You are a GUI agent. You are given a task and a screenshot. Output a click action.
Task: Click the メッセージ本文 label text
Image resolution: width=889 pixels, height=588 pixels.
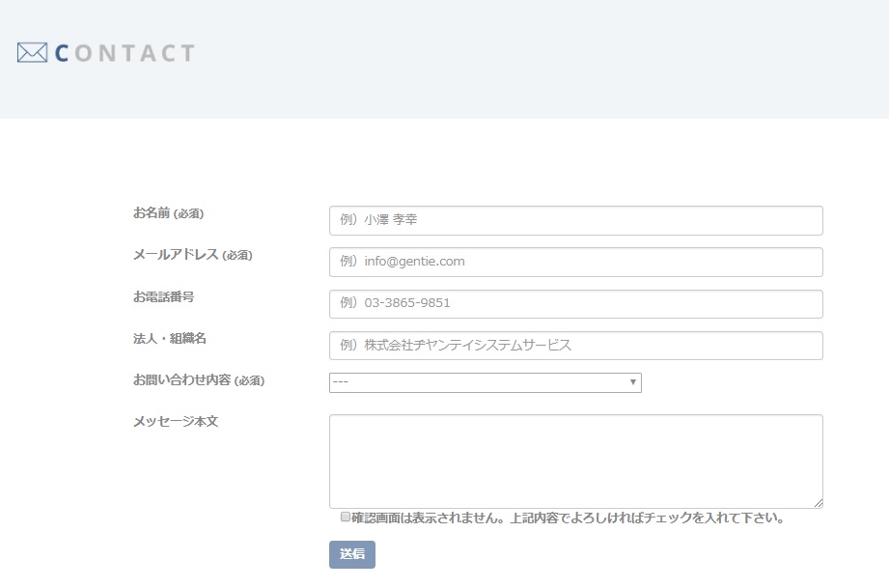pyautogui.click(x=175, y=421)
